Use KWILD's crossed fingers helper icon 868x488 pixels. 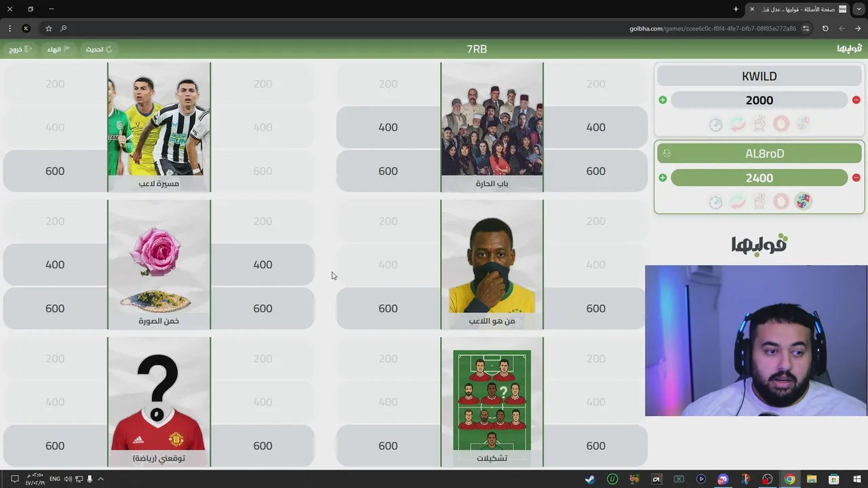tap(759, 123)
